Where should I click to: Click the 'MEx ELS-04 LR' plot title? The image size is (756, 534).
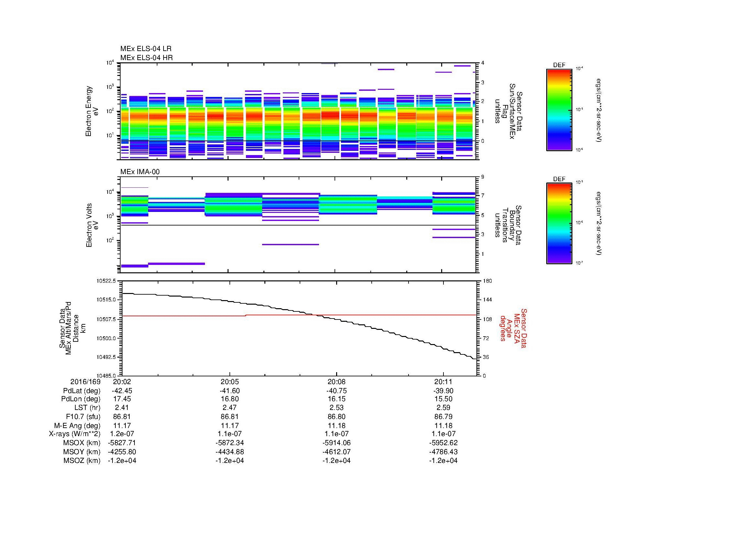coord(146,49)
